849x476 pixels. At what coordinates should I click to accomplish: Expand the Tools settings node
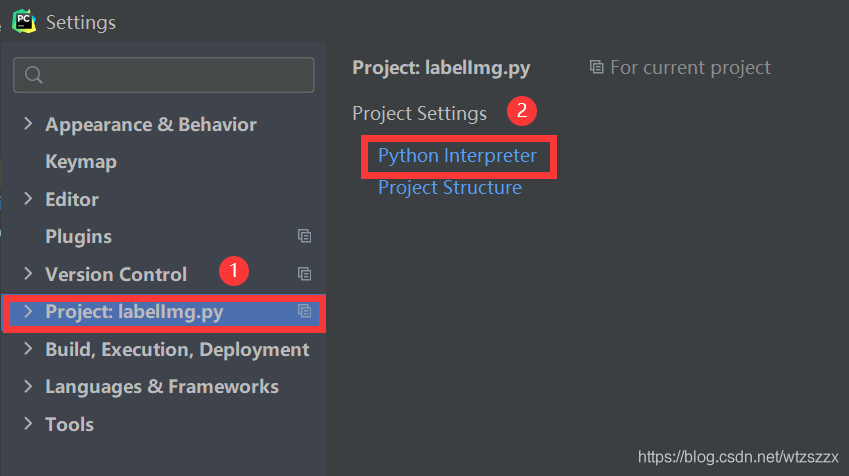point(28,424)
